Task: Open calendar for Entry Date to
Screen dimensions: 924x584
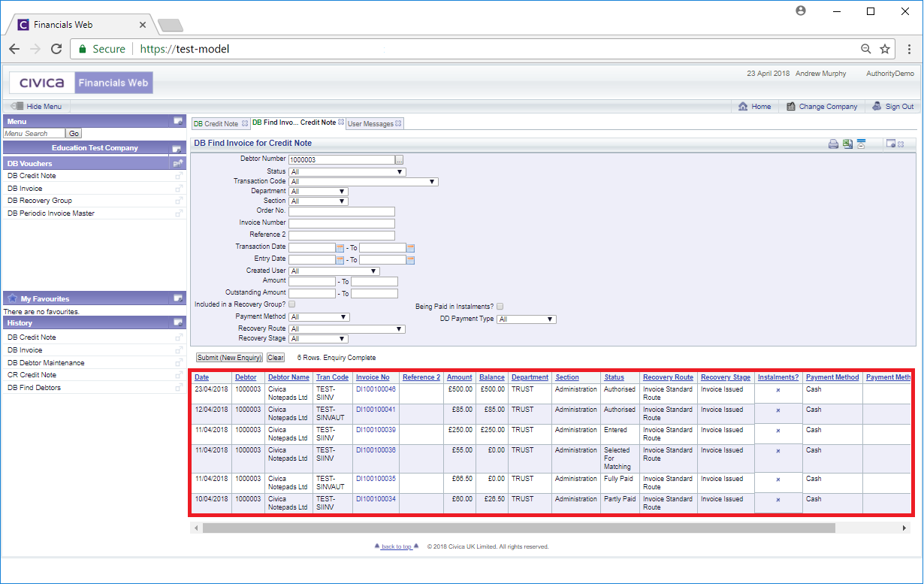Action: click(x=411, y=260)
